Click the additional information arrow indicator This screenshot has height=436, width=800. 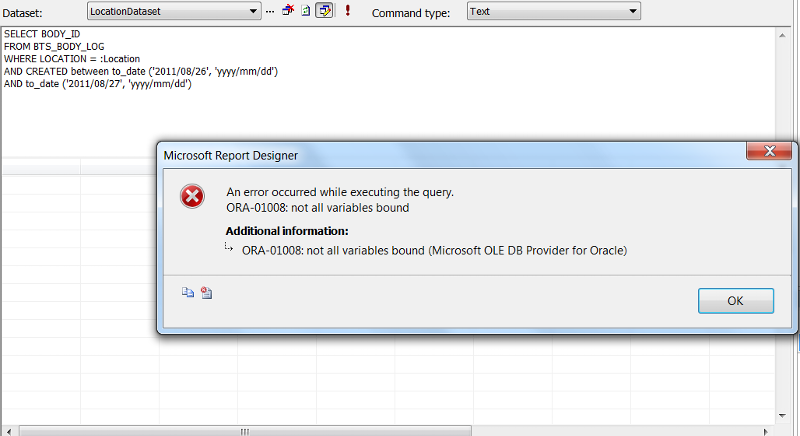point(229,247)
